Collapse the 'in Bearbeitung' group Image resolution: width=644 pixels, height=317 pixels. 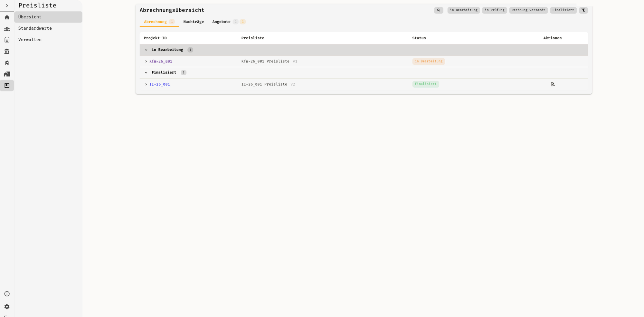click(146, 50)
